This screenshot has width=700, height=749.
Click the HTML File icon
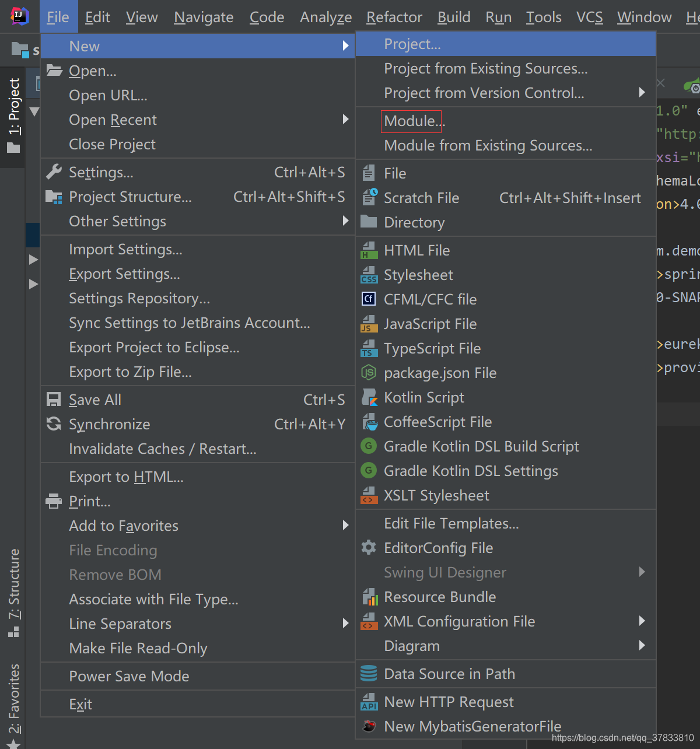[x=369, y=250]
